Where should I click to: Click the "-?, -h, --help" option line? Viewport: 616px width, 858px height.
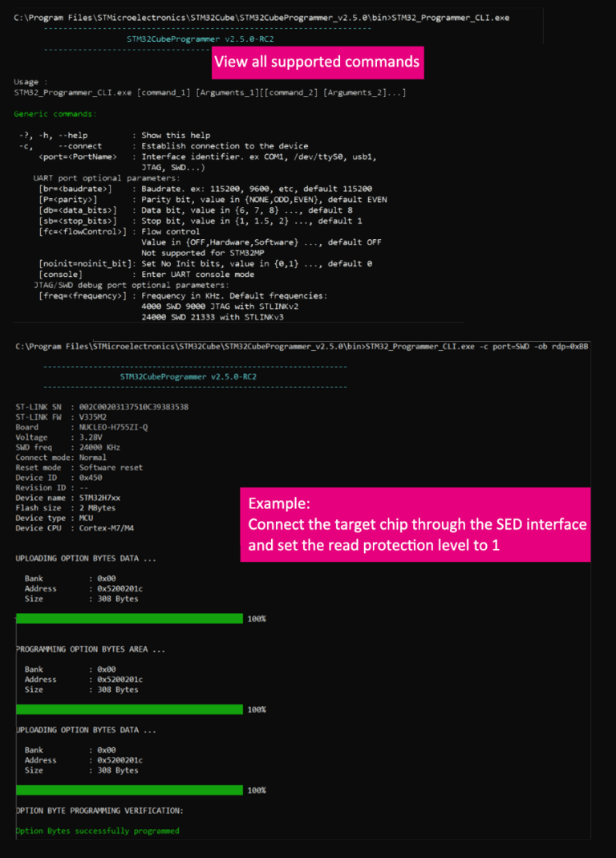click(53, 136)
